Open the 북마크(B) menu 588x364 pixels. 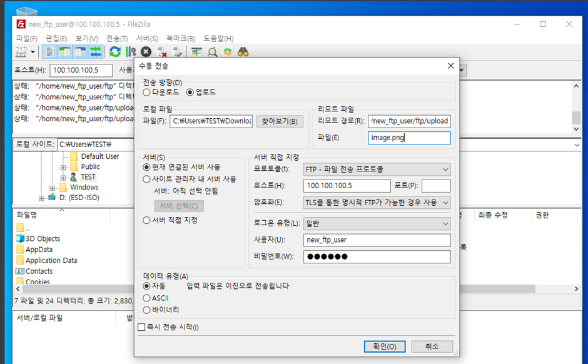tap(181, 38)
